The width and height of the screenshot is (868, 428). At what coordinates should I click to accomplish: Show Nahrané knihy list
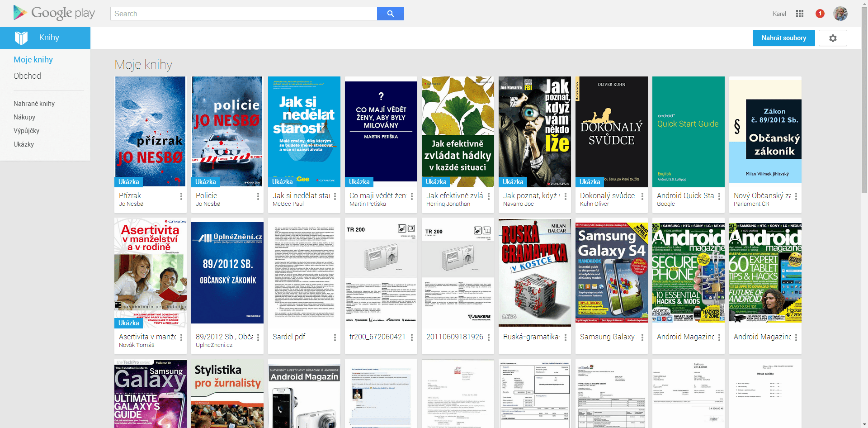click(34, 104)
